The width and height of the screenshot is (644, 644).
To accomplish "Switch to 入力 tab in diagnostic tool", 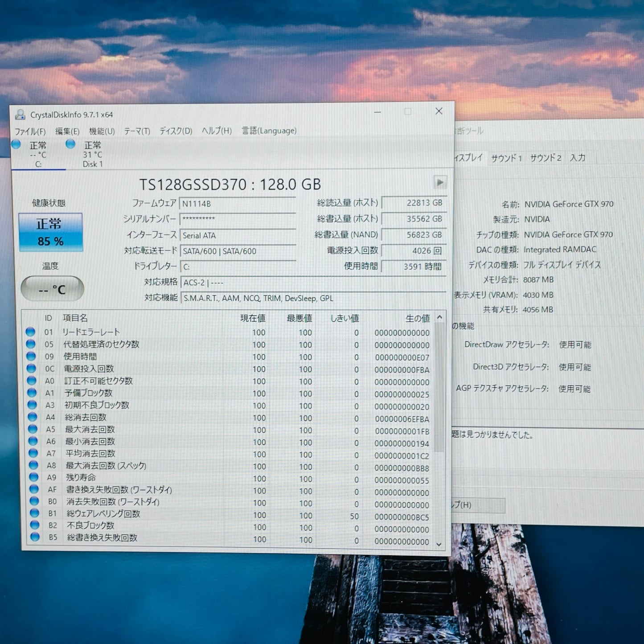I will [578, 158].
